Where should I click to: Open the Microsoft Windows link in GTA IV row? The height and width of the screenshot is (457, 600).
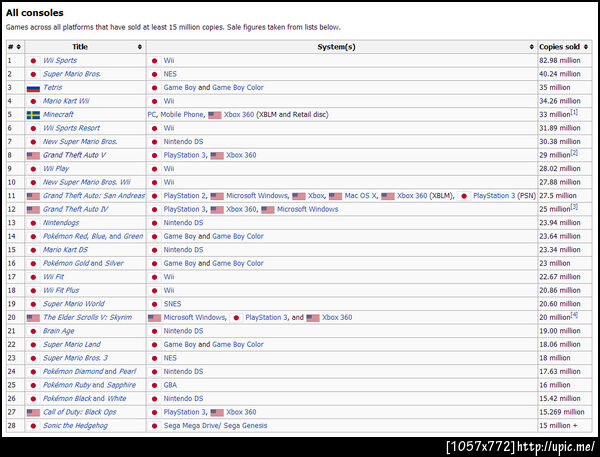pos(308,209)
